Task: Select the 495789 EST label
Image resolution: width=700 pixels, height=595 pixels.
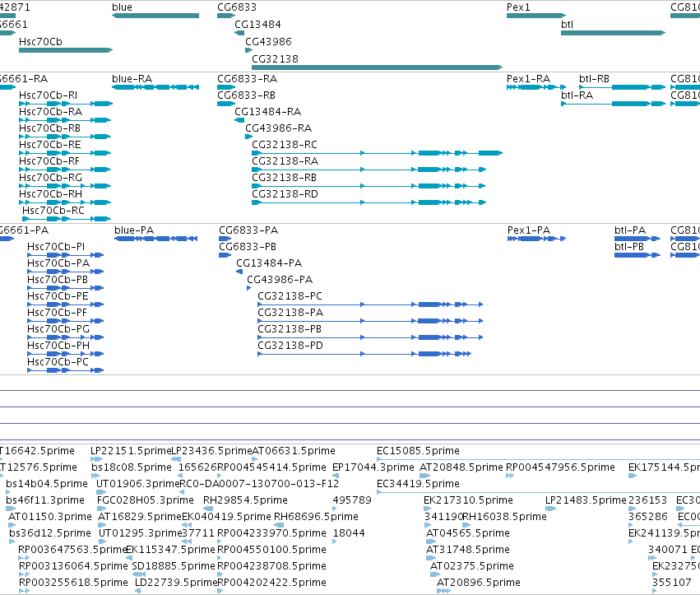Action: coord(352,500)
